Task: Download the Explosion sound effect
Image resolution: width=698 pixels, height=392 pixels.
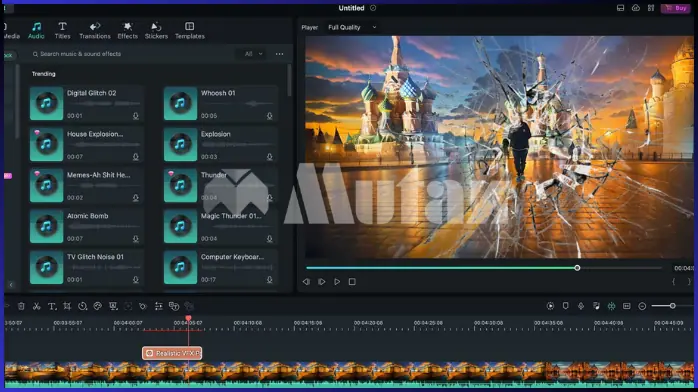Action: pyautogui.click(x=270, y=157)
